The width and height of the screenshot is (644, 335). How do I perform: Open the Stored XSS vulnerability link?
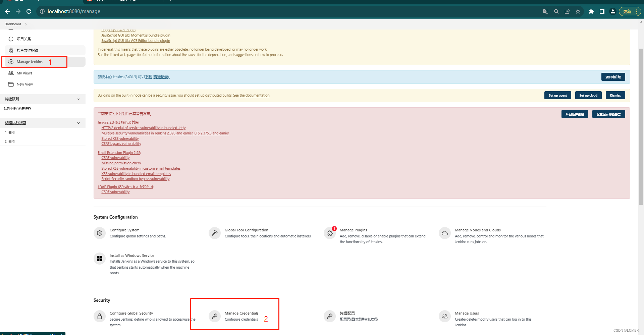click(x=120, y=138)
